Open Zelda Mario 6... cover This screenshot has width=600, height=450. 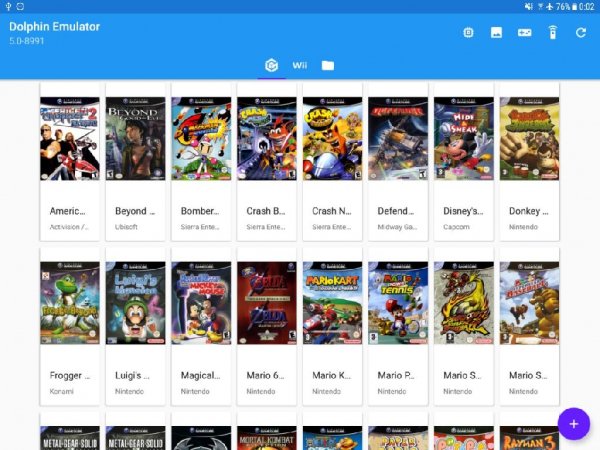[267, 303]
